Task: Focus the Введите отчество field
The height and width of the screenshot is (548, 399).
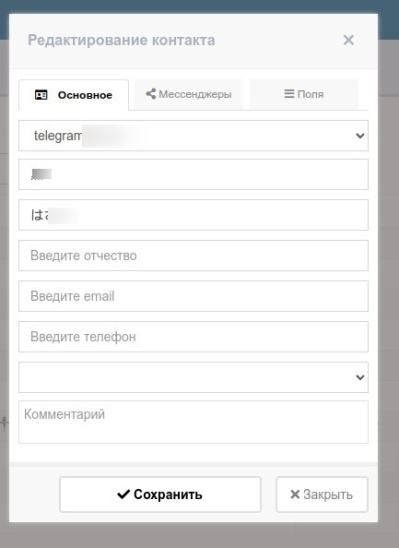Action: 193,255
